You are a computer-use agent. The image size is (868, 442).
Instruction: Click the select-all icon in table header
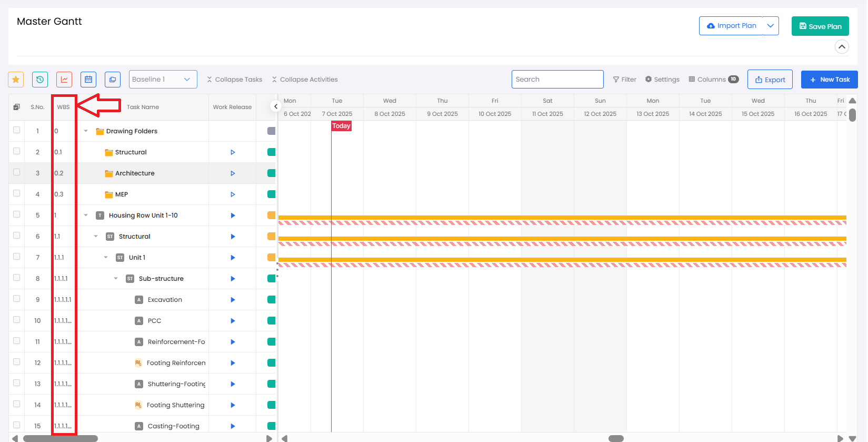pos(16,107)
